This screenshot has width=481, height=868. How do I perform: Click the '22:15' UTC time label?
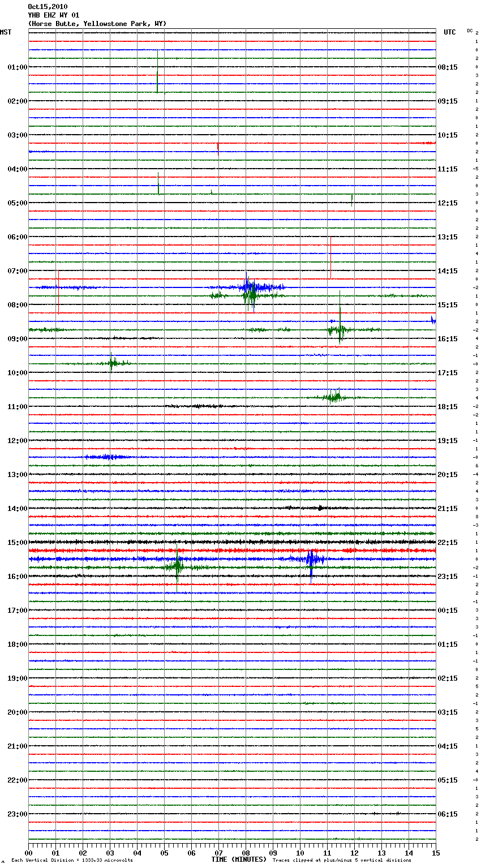coord(448,543)
